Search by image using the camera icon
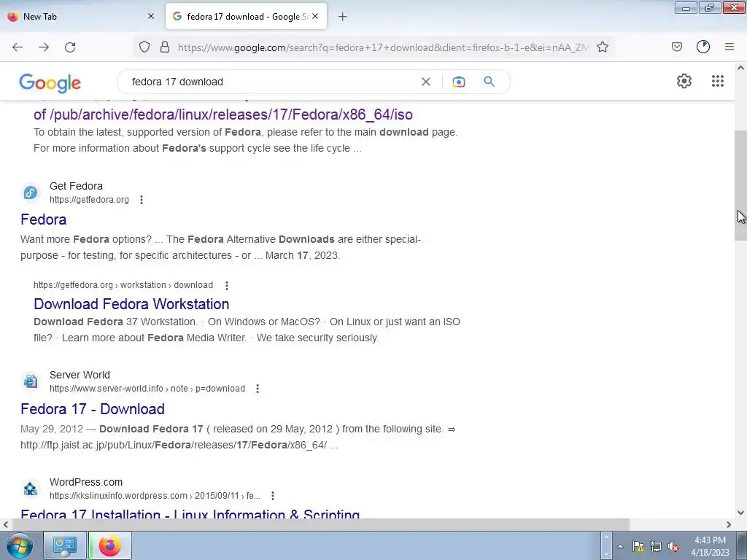 point(459,82)
